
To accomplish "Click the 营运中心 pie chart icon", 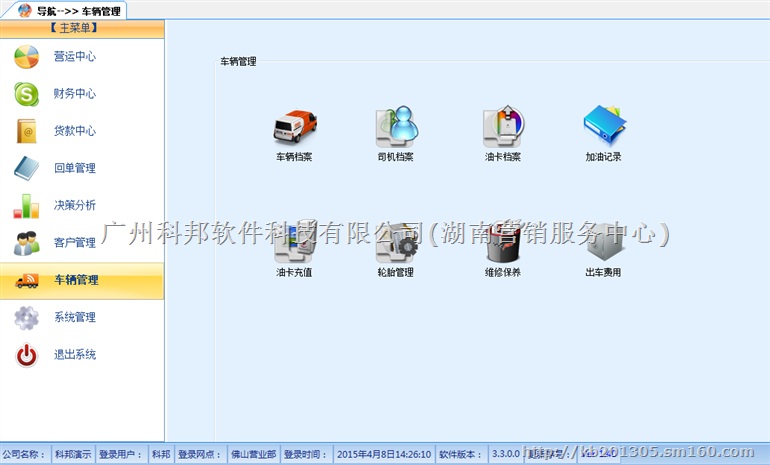I will point(27,57).
